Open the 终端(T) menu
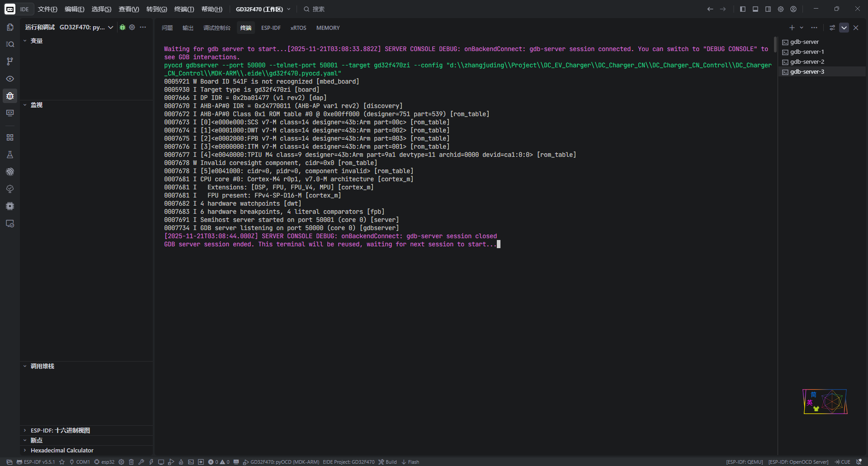This screenshot has width=868, height=466. coord(184,9)
